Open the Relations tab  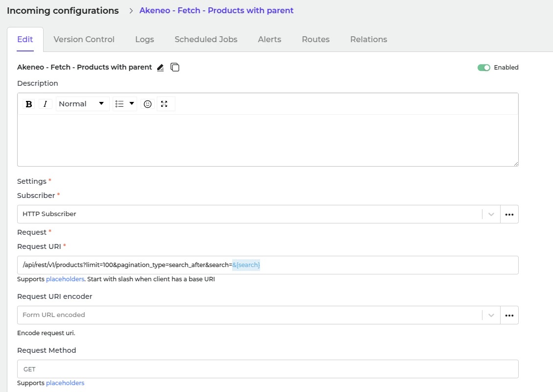[x=368, y=40]
